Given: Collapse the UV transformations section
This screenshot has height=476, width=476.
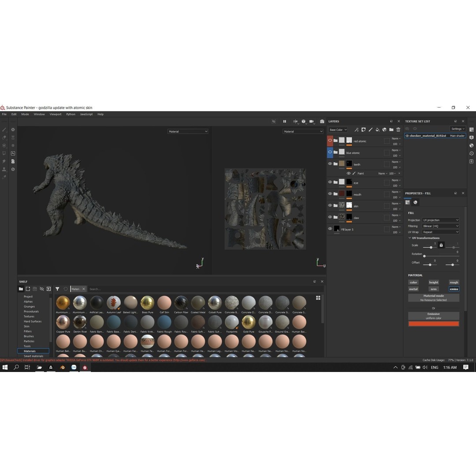Looking at the screenshot, I should tap(409, 238).
